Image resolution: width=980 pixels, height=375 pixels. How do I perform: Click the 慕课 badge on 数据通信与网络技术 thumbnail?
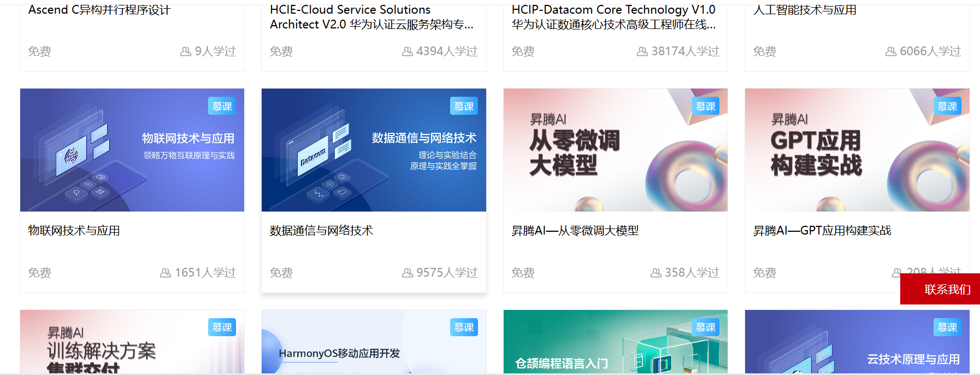(x=464, y=106)
